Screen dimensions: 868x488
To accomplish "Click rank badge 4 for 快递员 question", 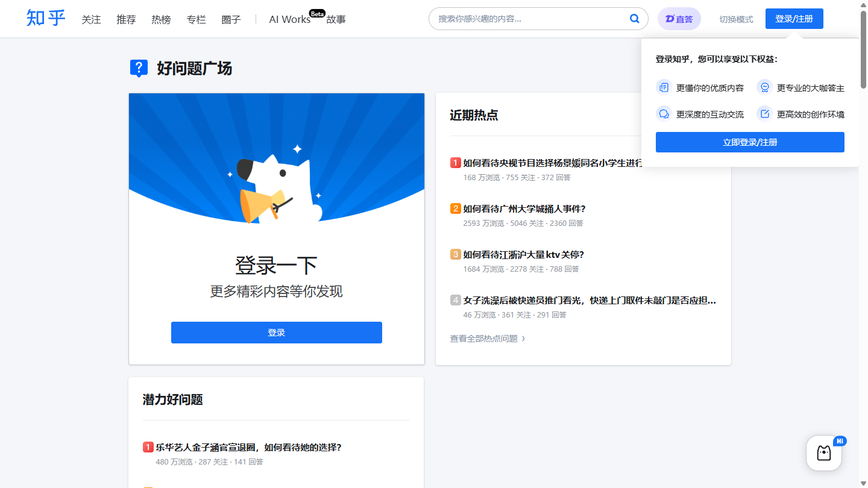I will 456,300.
